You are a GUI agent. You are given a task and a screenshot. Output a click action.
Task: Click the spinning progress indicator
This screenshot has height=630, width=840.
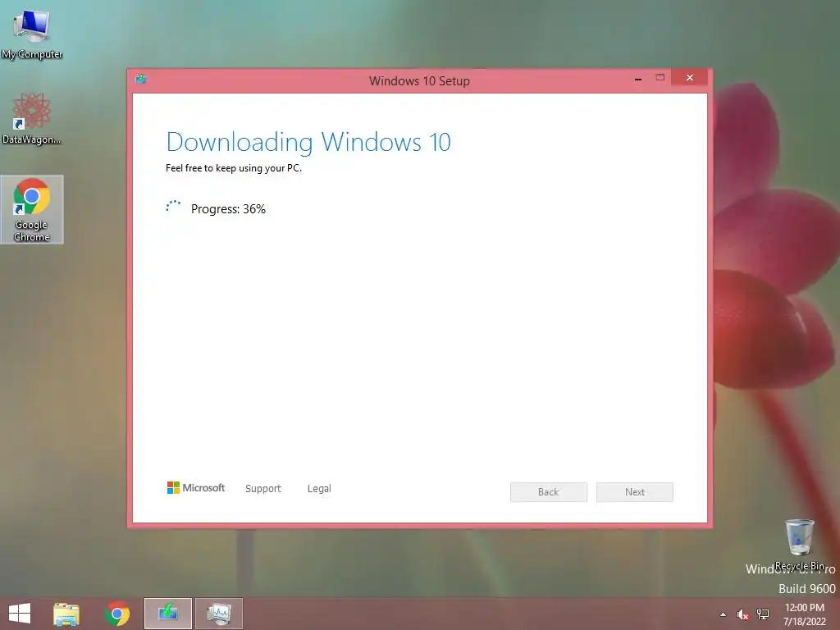(x=173, y=208)
